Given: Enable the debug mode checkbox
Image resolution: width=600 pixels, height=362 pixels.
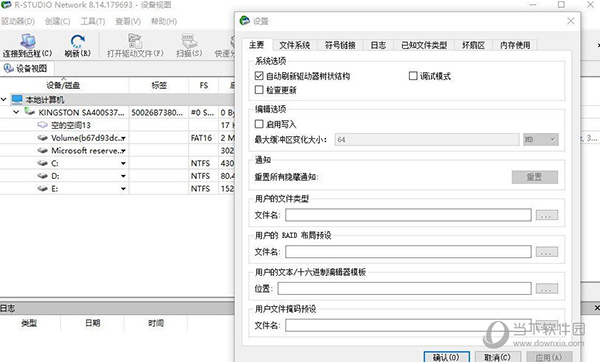Looking at the screenshot, I should click(x=413, y=76).
